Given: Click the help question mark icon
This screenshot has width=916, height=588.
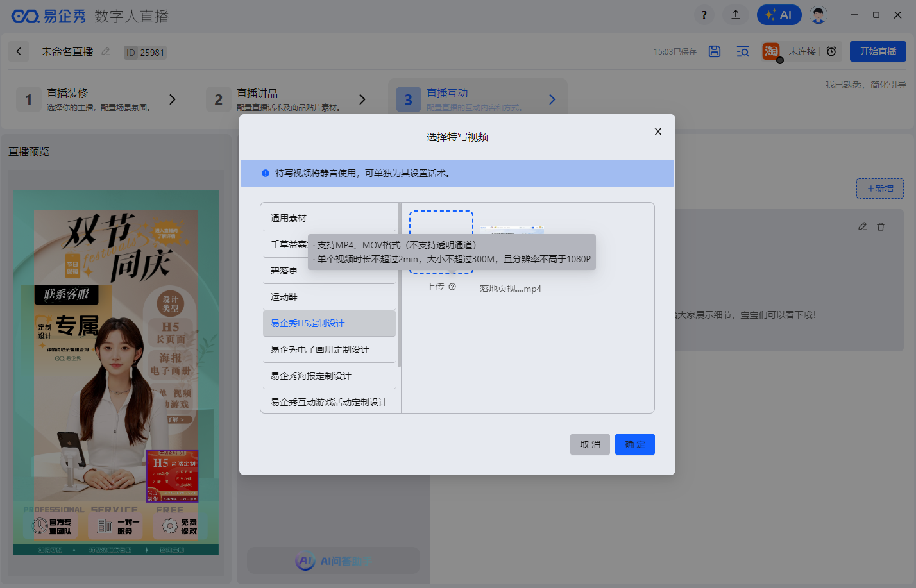Looking at the screenshot, I should click(x=704, y=15).
